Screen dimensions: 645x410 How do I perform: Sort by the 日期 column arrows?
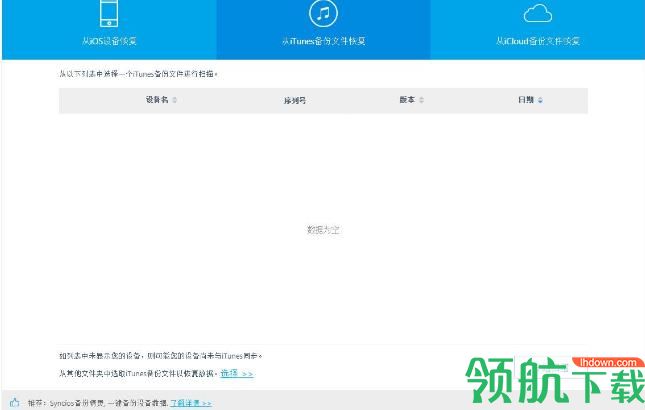pyautogui.click(x=540, y=100)
